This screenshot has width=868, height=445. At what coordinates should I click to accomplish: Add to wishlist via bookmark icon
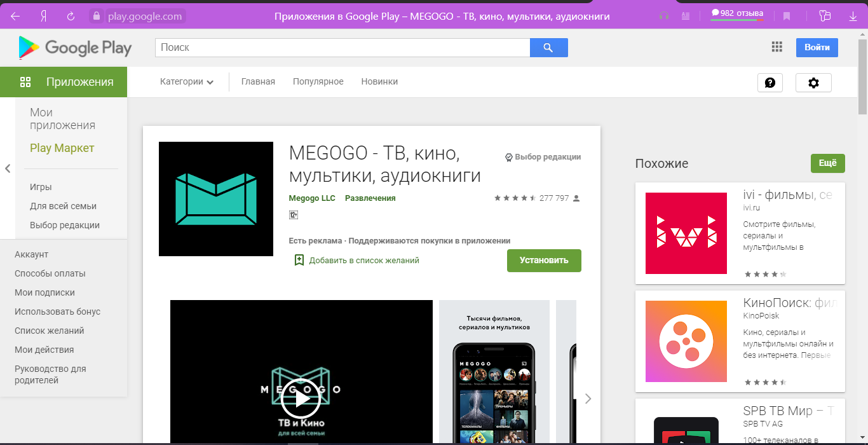(x=299, y=260)
